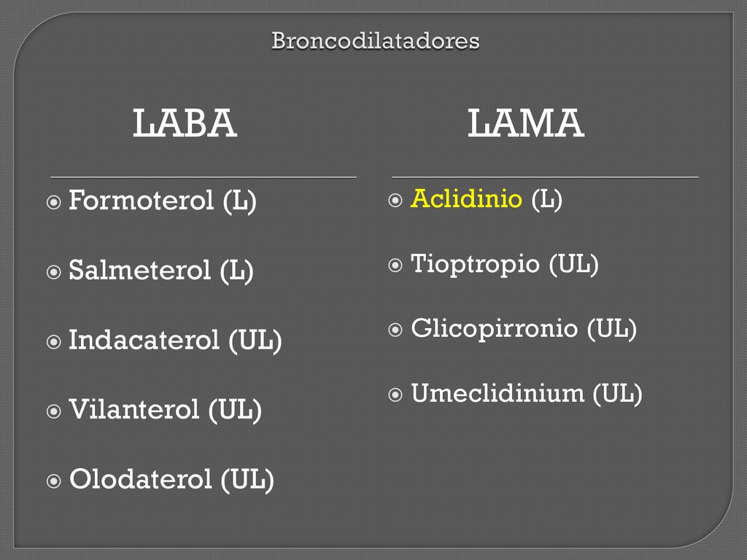Click the LABA column heading
747x560 pixels.
pos(185,122)
